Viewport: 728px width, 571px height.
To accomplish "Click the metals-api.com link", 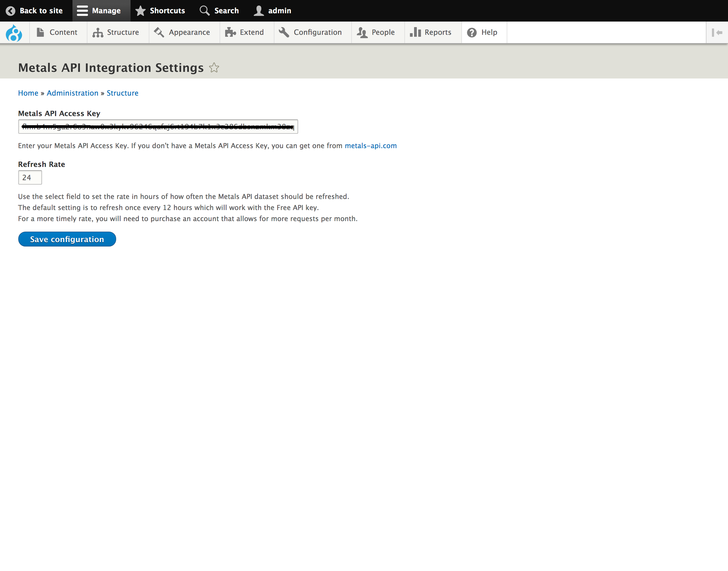I will pyautogui.click(x=371, y=146).
